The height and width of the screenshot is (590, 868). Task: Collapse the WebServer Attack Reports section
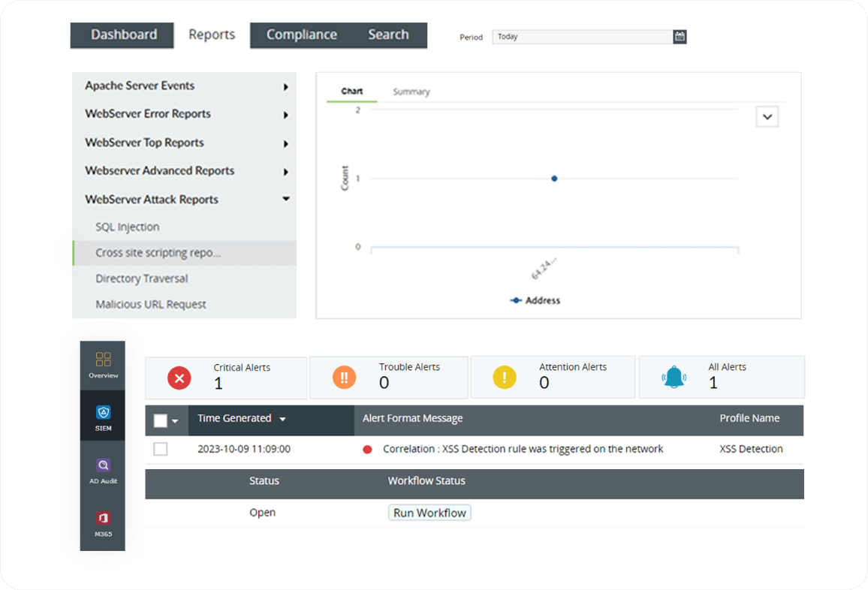[x=285, y=199]
